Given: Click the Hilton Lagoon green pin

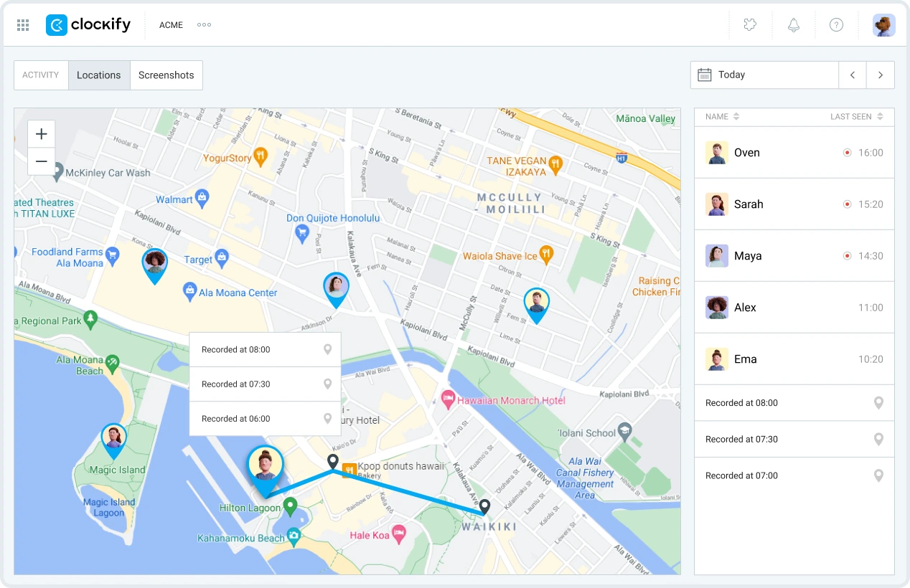Looking at the screenshot, I should point(290,507).
